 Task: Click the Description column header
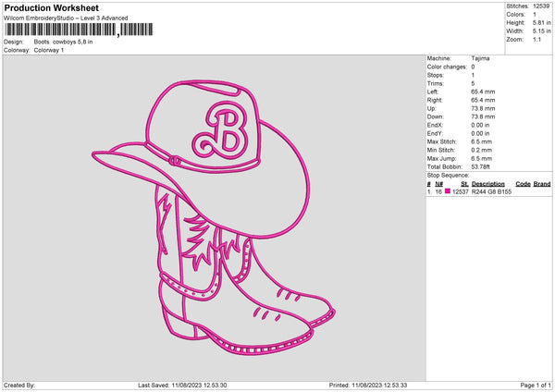pos(487,184)
